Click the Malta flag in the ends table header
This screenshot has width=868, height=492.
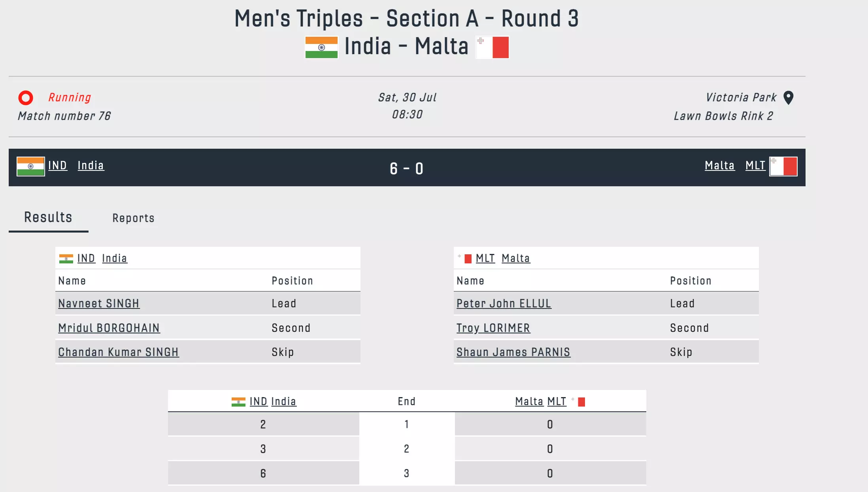(x=579, y=402)
